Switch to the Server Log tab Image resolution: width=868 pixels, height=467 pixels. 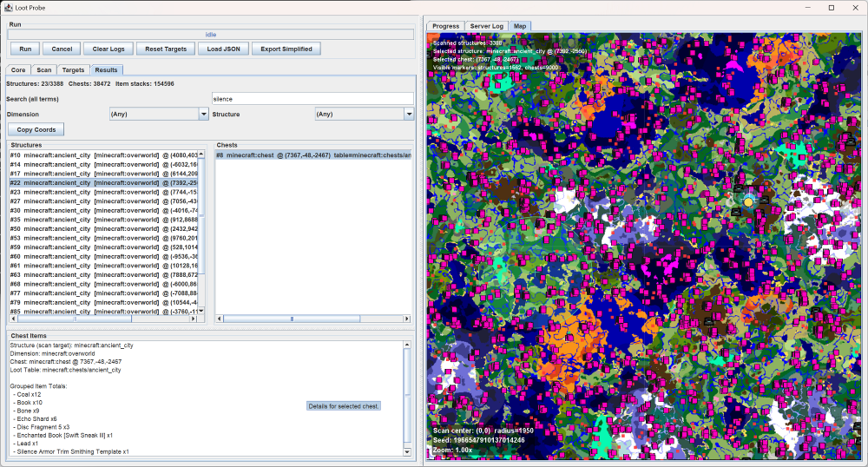(x=486, y=26)
